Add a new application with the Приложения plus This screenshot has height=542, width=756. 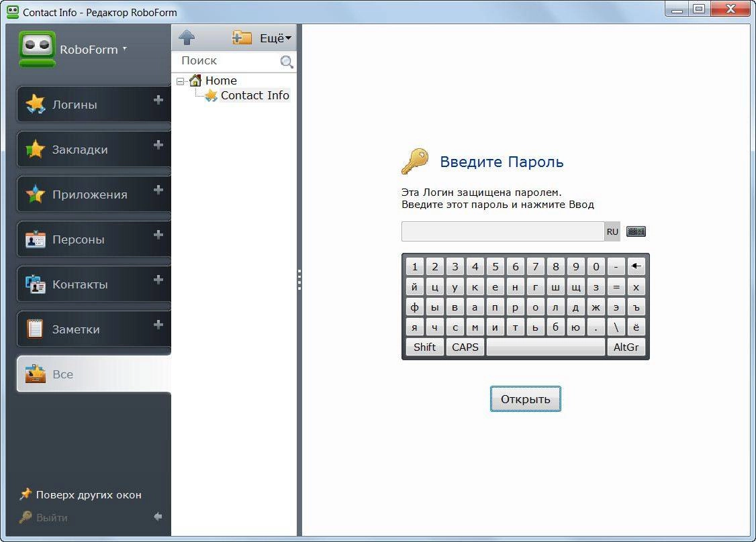[x=158, y=190]
